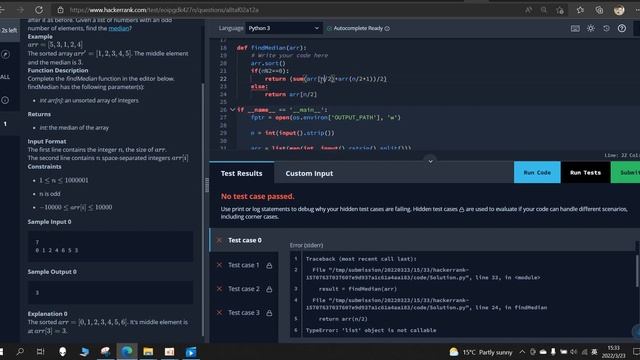Click the lock icon beside Test case 2

269,289
